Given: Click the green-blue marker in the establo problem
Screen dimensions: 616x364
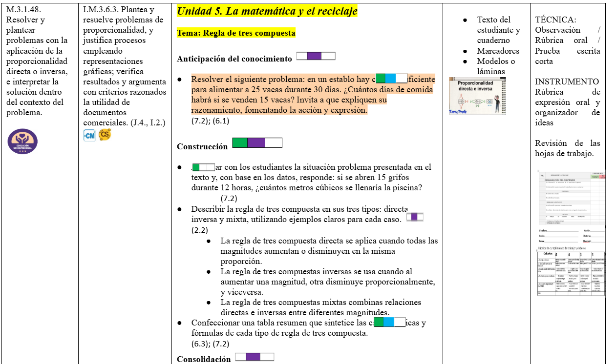Looking at the screenshot, I should pos(391,79).
